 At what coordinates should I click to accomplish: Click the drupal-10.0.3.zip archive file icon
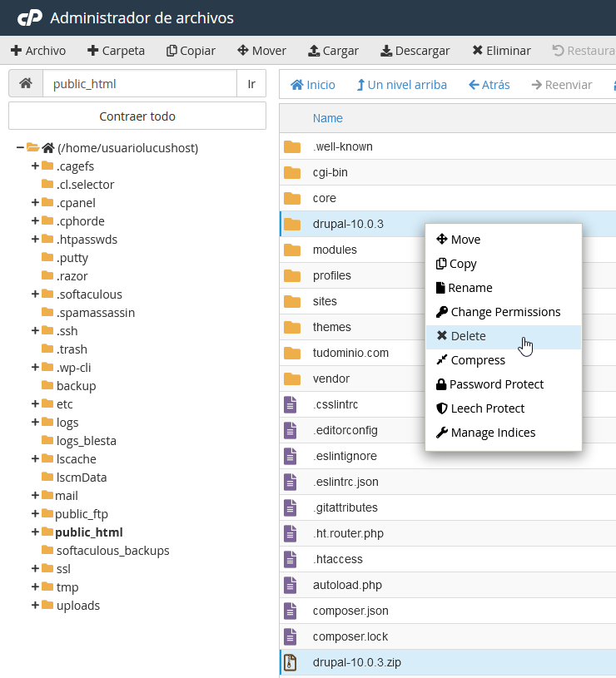tap(291, 662)
